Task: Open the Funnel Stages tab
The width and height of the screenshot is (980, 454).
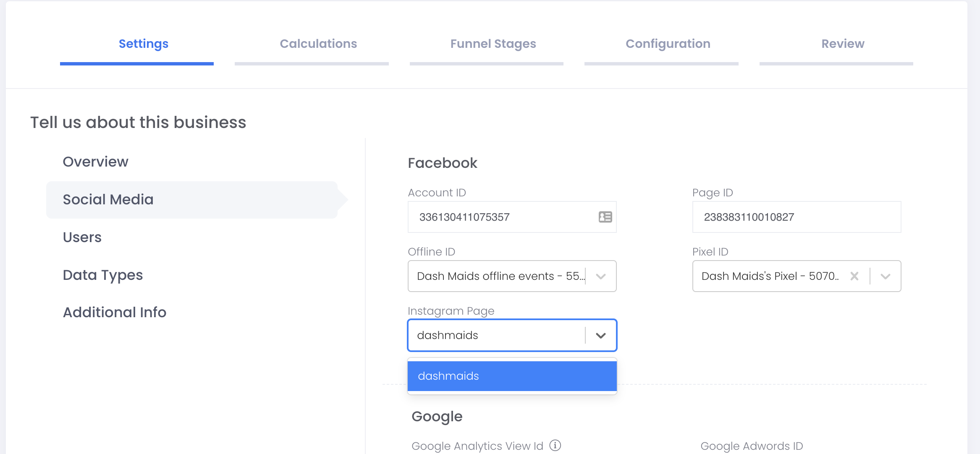Action: [x=493, y=44]
